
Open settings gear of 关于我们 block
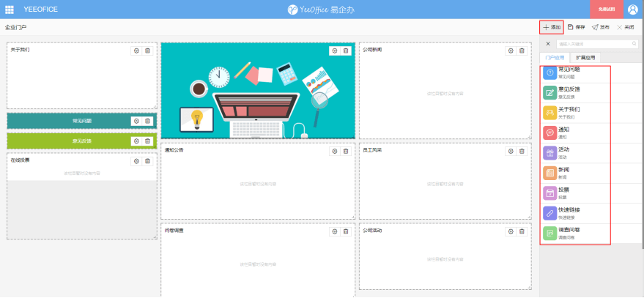click(136, 51)
